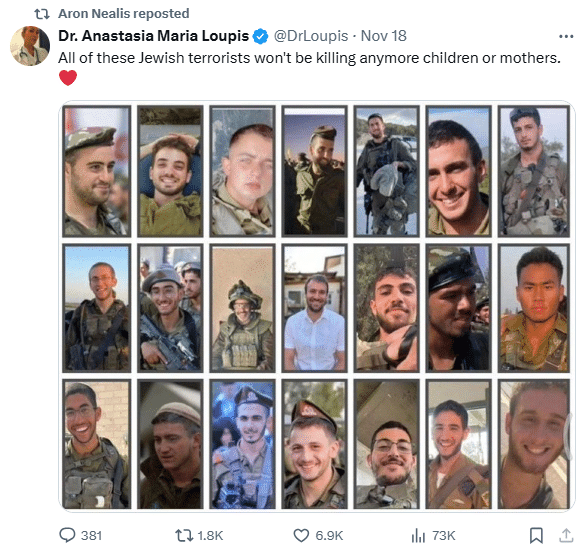The image size is (587, 550).
Task: Click the repost arrows icon
Action: 184,535
